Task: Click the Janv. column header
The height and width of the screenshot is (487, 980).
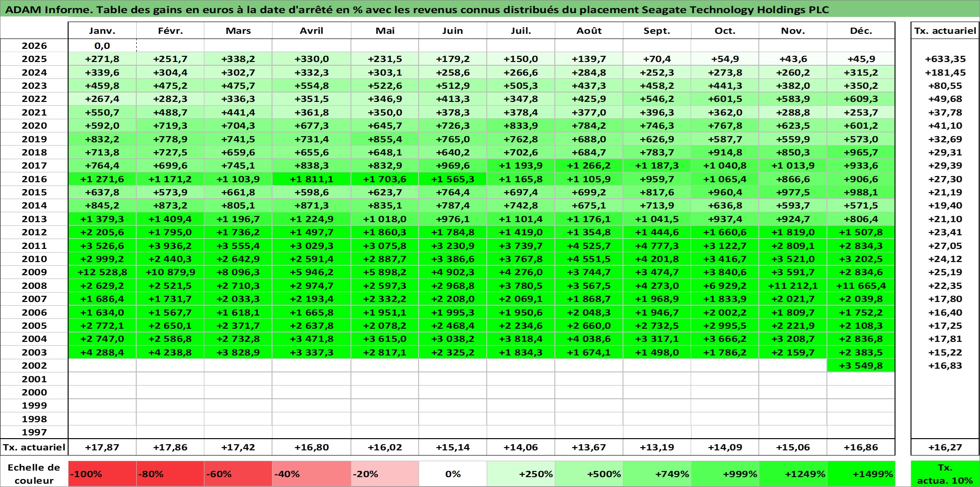Action: (102, 31)
